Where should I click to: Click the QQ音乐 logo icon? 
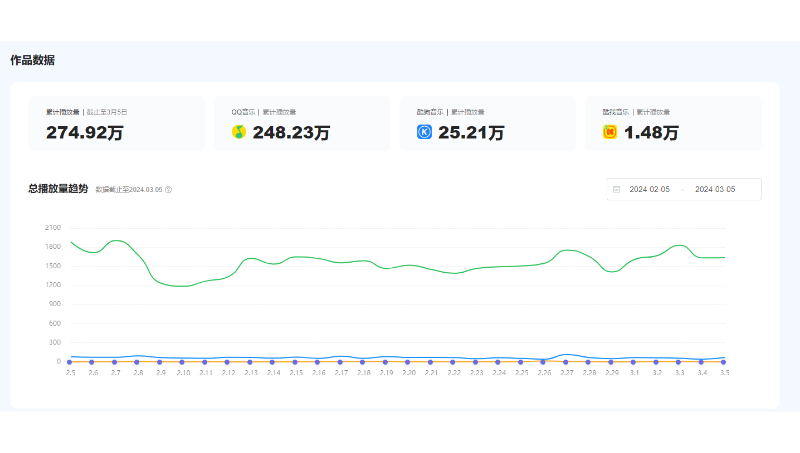pos(239,132)
